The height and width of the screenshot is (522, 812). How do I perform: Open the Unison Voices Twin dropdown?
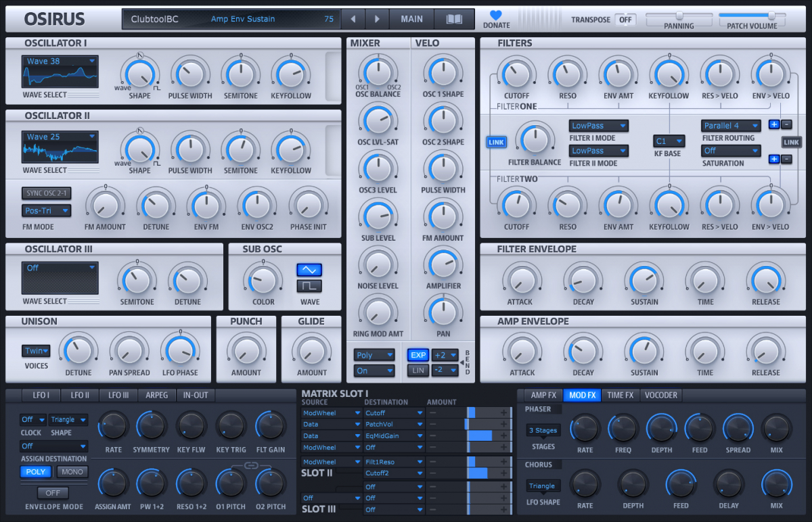point(36,351)
